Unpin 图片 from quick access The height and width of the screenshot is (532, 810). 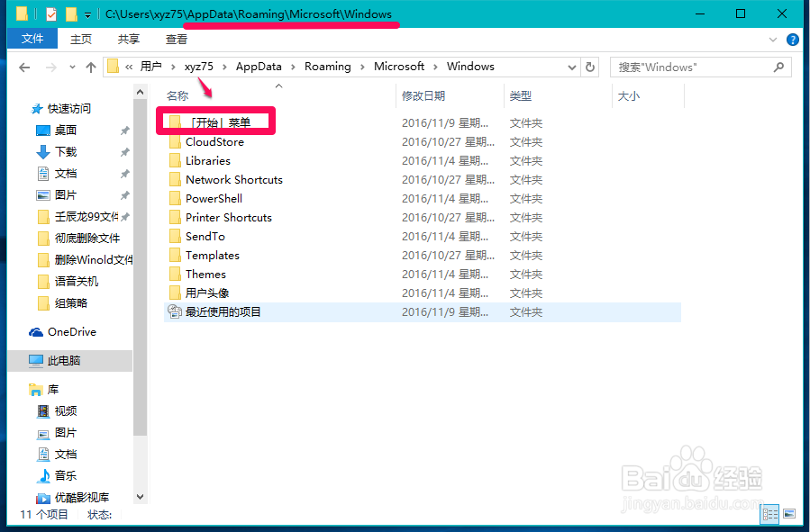[123, 194]
